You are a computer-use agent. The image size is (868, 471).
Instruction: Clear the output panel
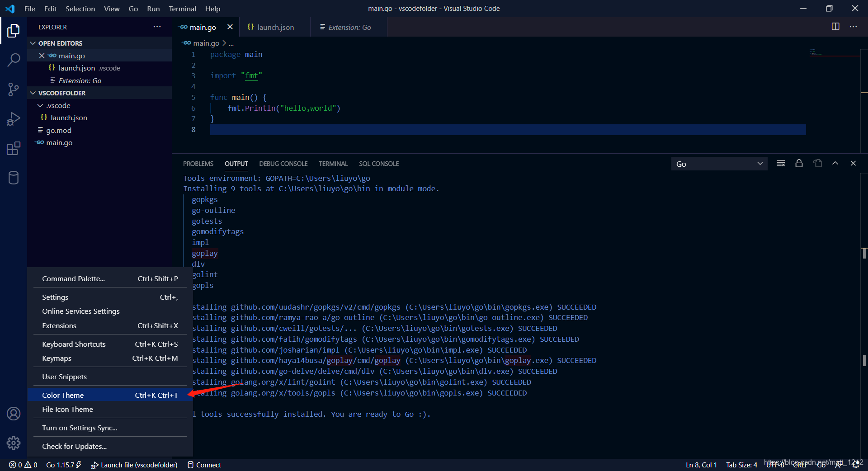(x=781, y=163)
